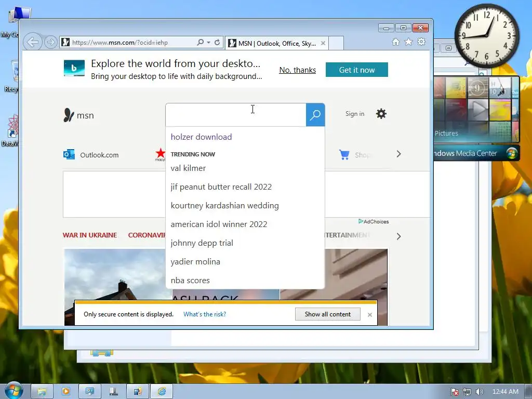The width and height of the screenshot is (532, 399).
Task: Dismiss the secure content notification bar
Action: point(370,315)
